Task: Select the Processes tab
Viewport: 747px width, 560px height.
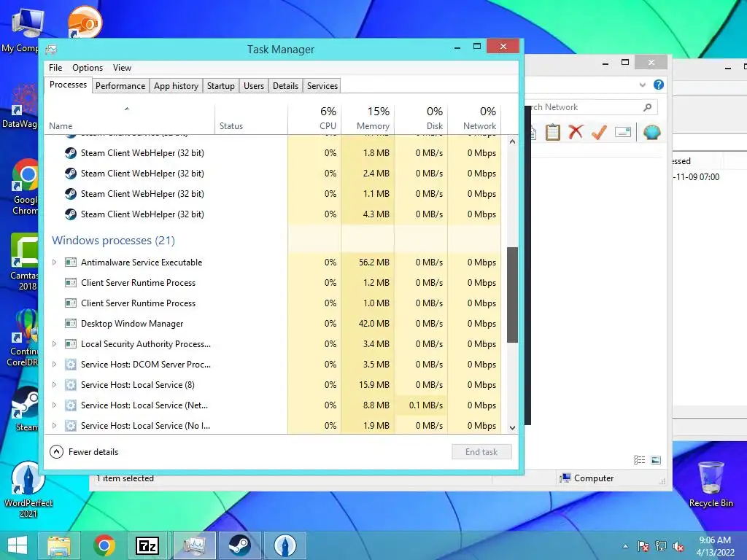Action: pyautogui.click(x=68, y=85)
